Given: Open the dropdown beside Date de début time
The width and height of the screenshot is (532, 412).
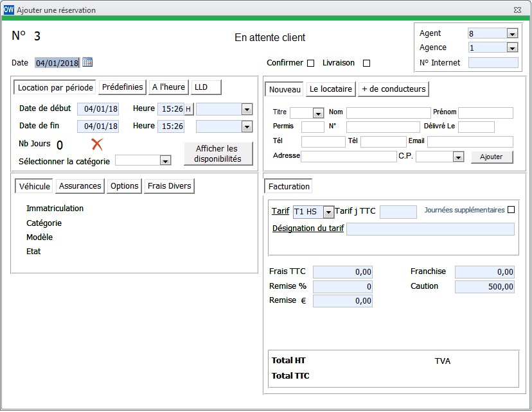Looking at the screenshot, I should tap(247, 109).
